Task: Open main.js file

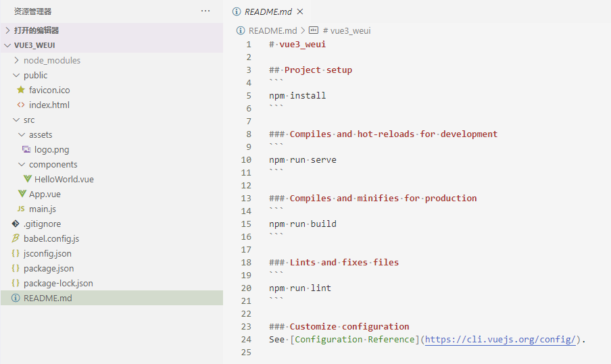Action: pyautogui.click(x=43, y=209)
